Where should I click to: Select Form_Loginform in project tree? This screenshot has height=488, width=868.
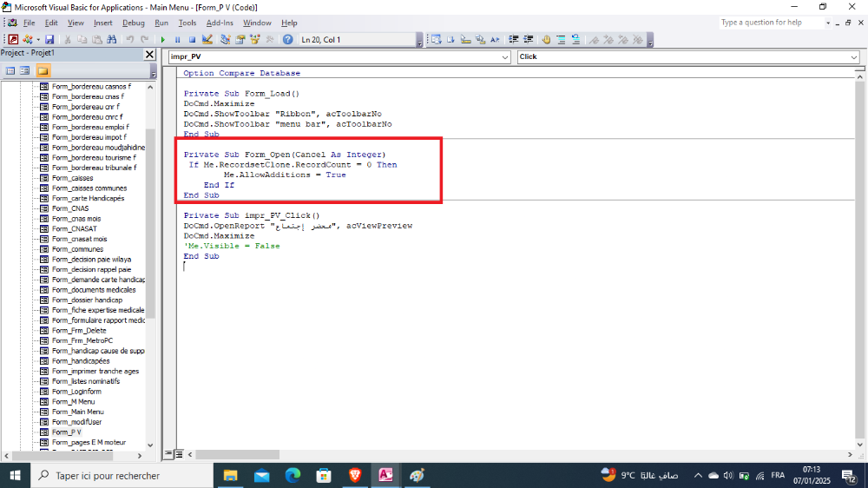[76, 391]
